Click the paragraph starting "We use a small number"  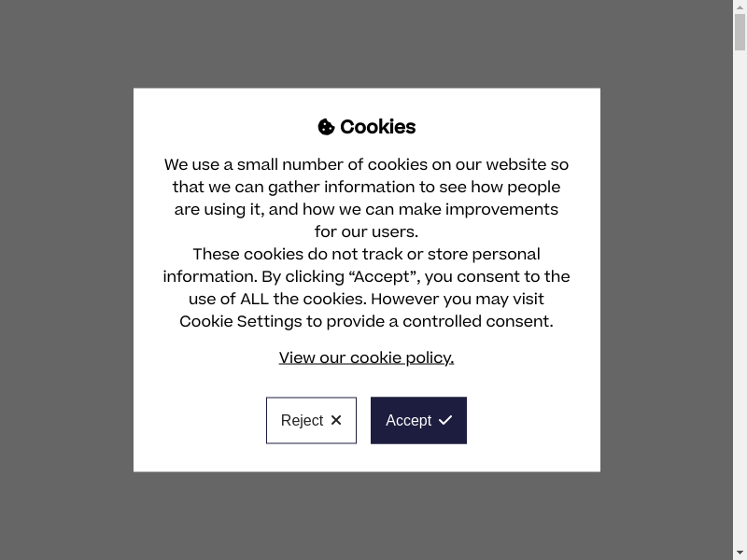tap(366, 198)
